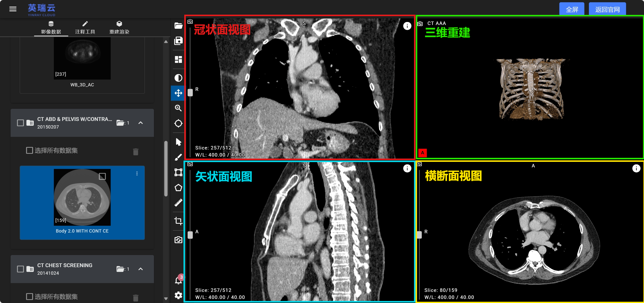The height and width of the screenshot is (303, 644).
Task: Click the 返回官网 button
Action: [x=607, y=9]
